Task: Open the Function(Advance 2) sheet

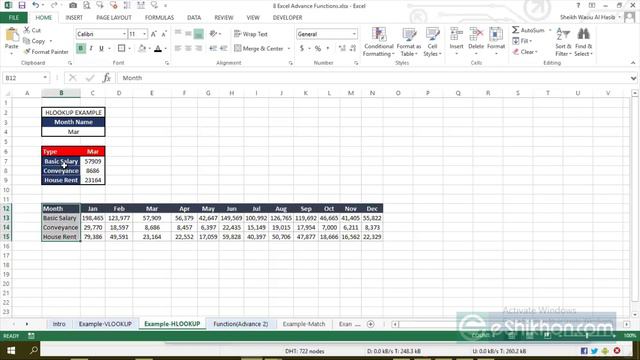Action: coord(240,324)
